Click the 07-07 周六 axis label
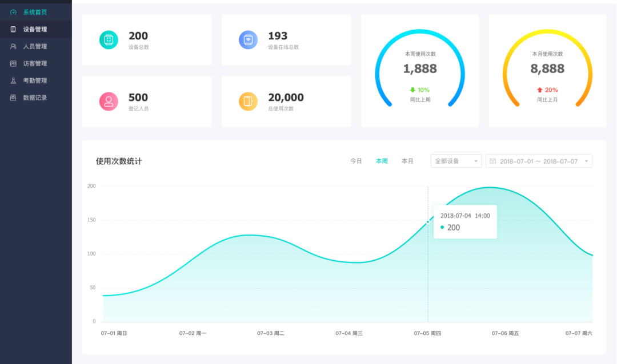This screenshot has width=617, height=364. tap(579, 333)
